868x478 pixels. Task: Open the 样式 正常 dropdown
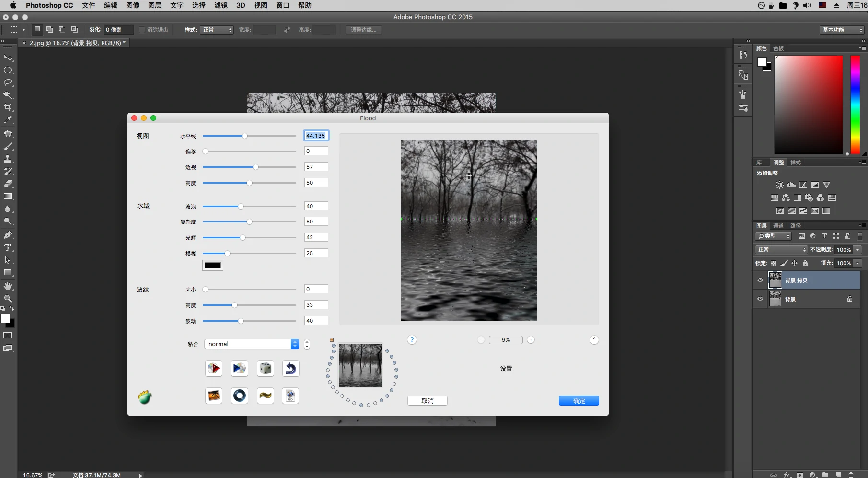217,30
